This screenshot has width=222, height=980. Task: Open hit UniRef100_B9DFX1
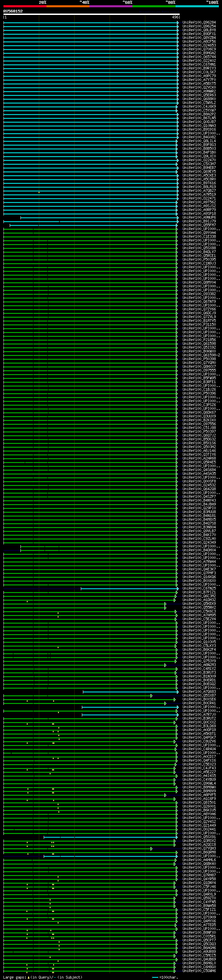[x=199, y=34]
